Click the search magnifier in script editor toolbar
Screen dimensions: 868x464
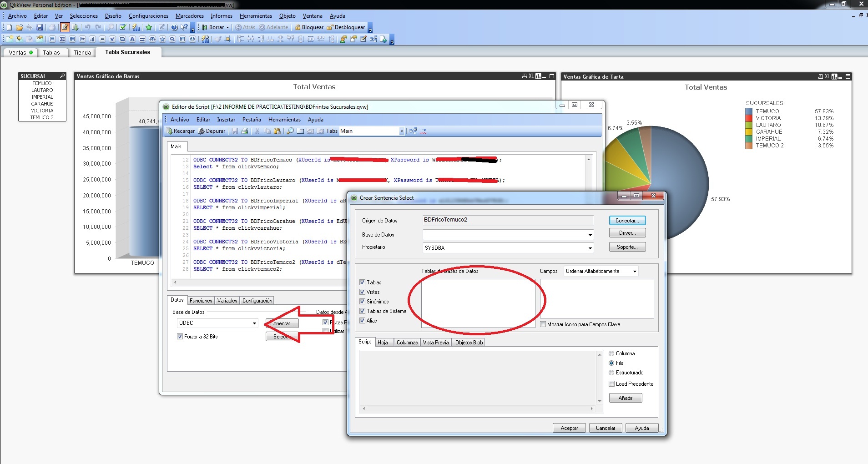[x=290, y=131]
